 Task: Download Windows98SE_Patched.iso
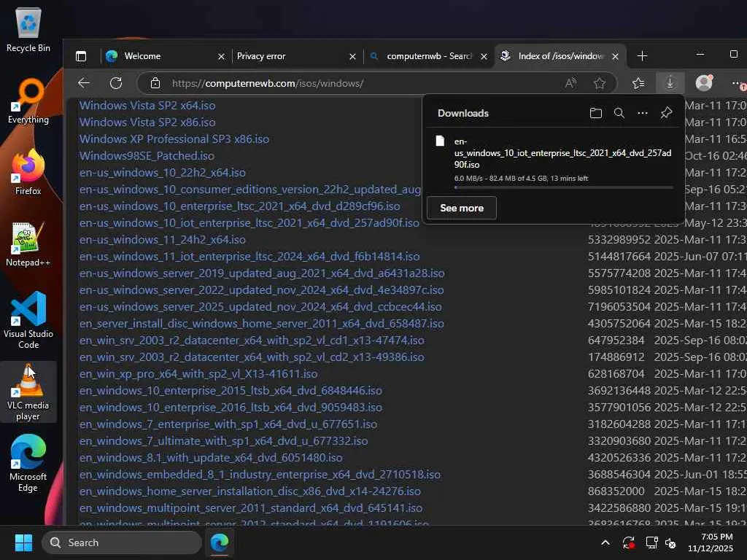[147, 156]
